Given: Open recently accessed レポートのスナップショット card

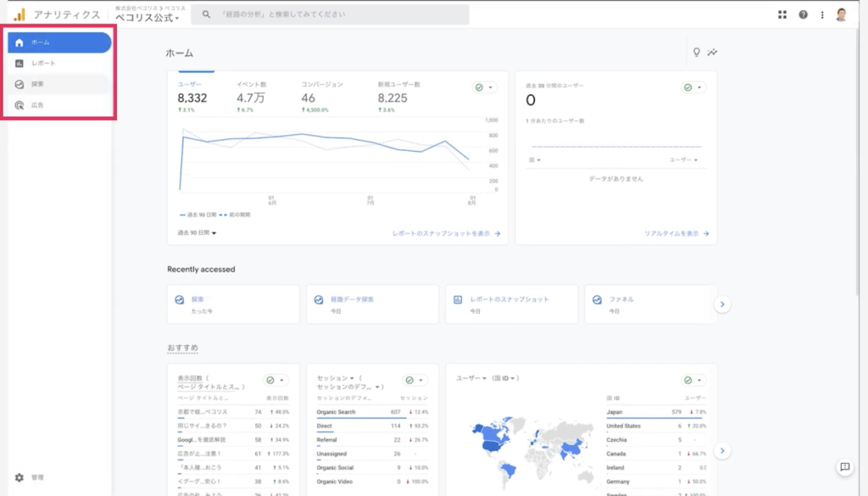Looking at the screenshot, I should click(511, 304).
